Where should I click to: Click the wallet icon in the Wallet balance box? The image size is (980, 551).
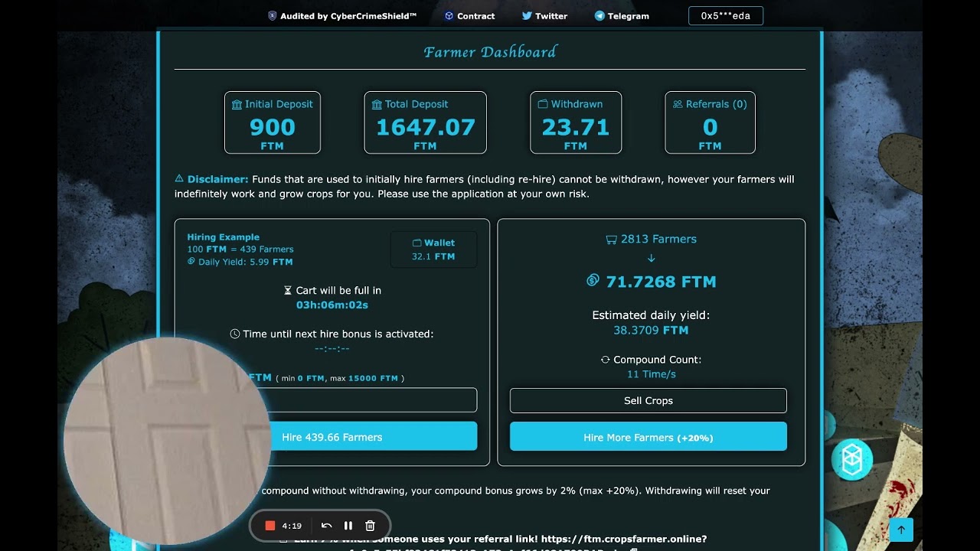(x=417, y=243)
